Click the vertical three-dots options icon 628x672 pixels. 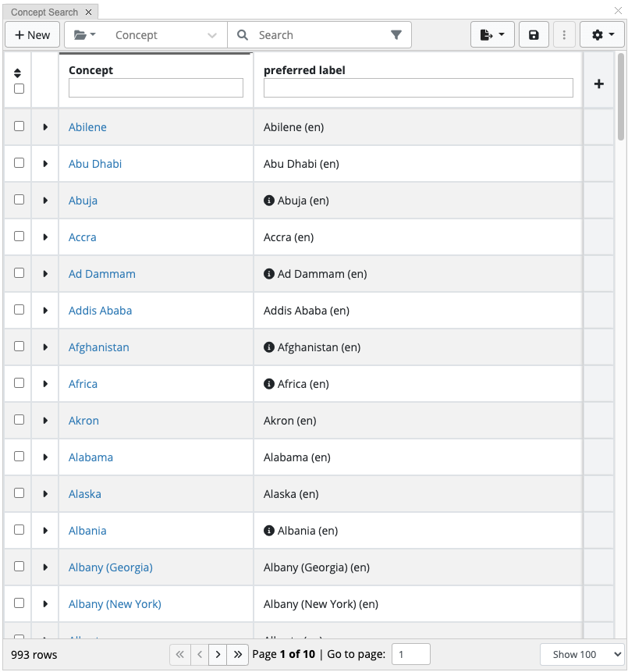[x=564, y=34]
